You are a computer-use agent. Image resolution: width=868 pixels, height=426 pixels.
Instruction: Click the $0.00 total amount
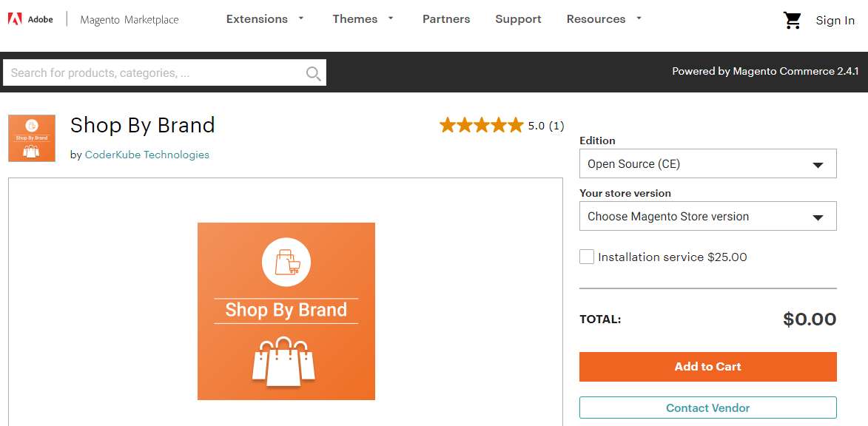tap(810, 319)
